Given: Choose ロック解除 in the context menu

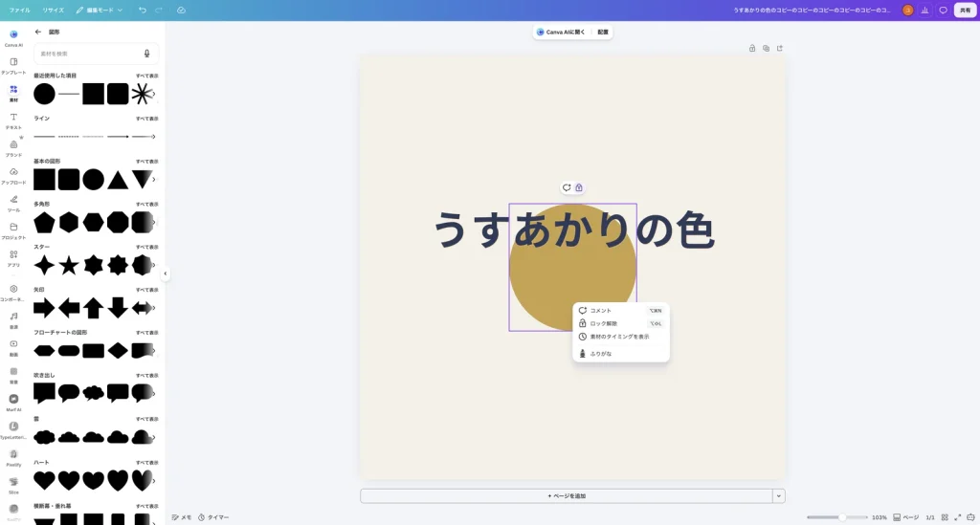Looking at the screenshot, I should [620, 323].
